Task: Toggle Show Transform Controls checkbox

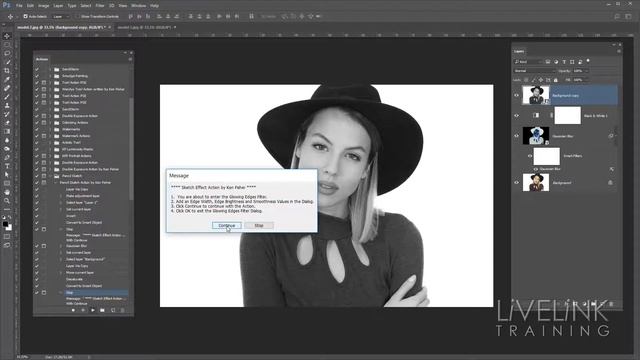Action: click(x=78, y=17)
